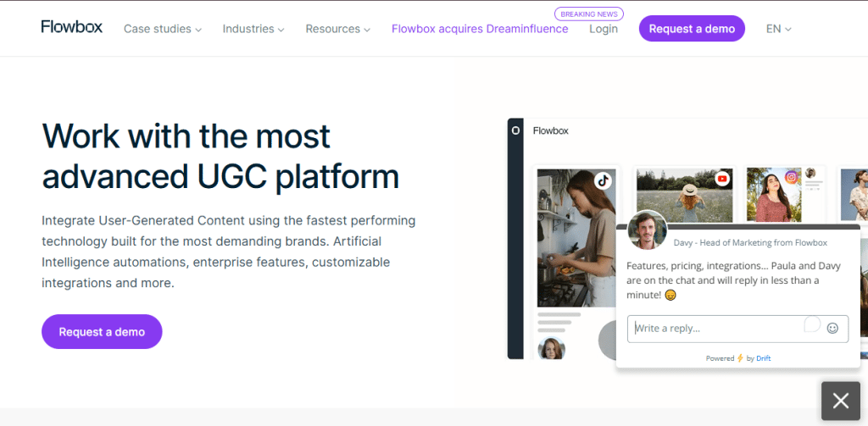Click Flowbox acquires Dreaminfluence link

(x=480, y=29)
